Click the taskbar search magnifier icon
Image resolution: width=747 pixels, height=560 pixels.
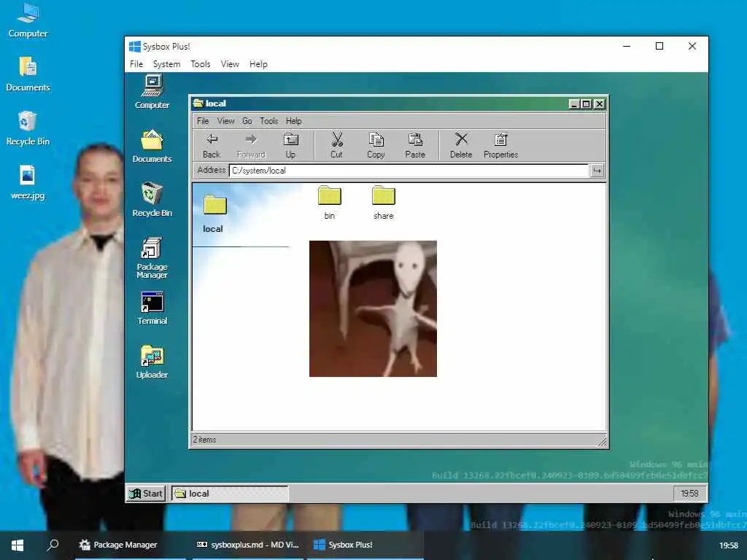point(53,545)
